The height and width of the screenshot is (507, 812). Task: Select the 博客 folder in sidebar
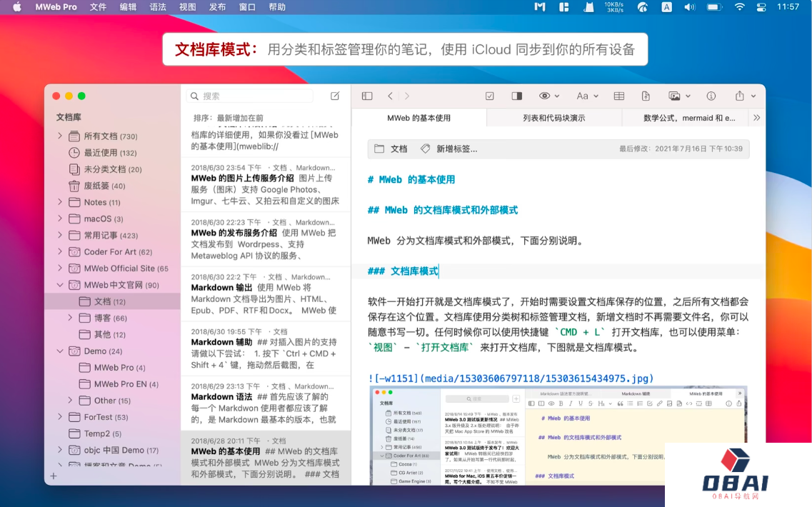coord(101,318)
